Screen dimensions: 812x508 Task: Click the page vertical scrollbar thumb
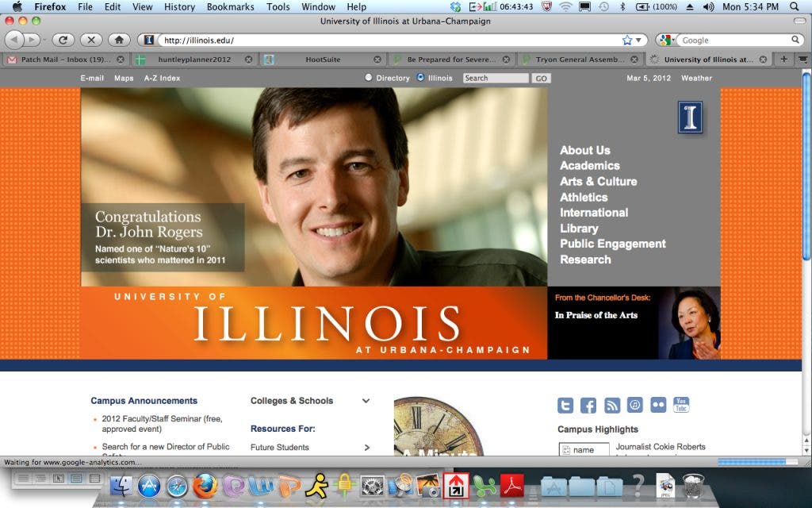[x=806, y=167]
